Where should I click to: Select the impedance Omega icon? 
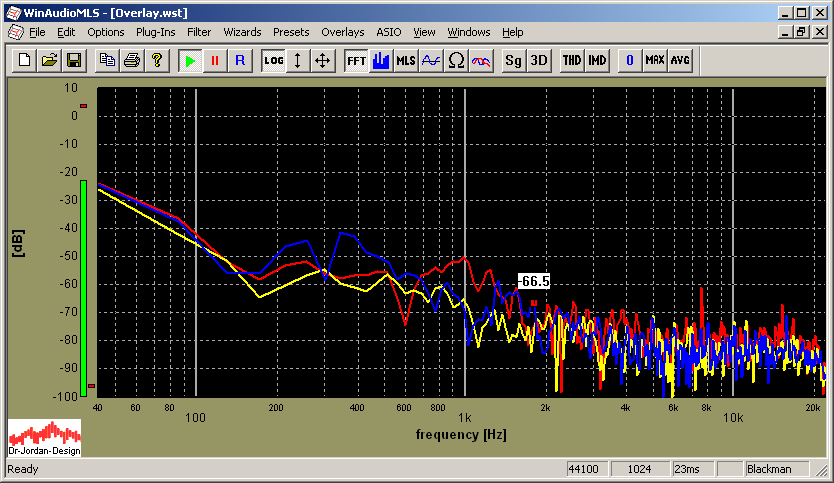pyautogui.click(x=456, y=60)
